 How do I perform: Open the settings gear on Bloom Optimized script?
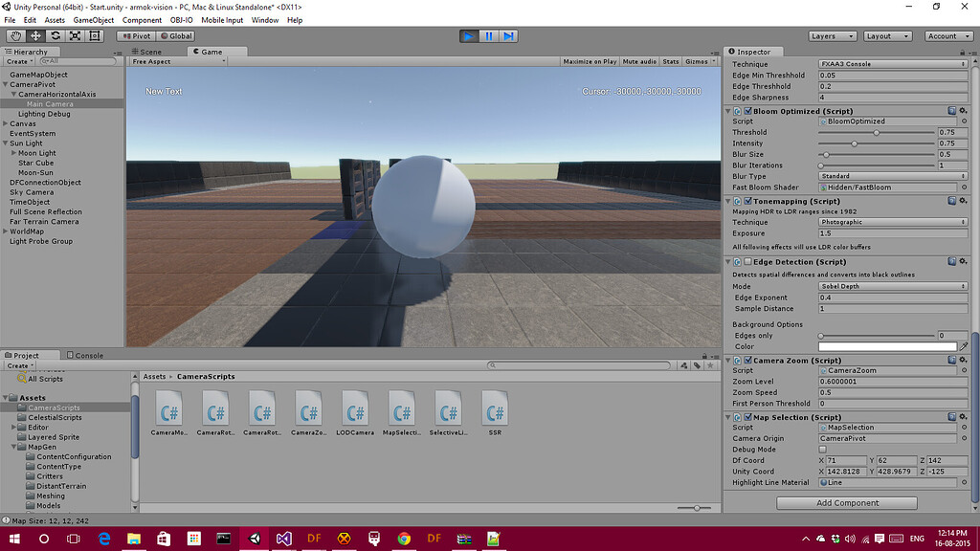pyautogui.click(x=962, y=110)
